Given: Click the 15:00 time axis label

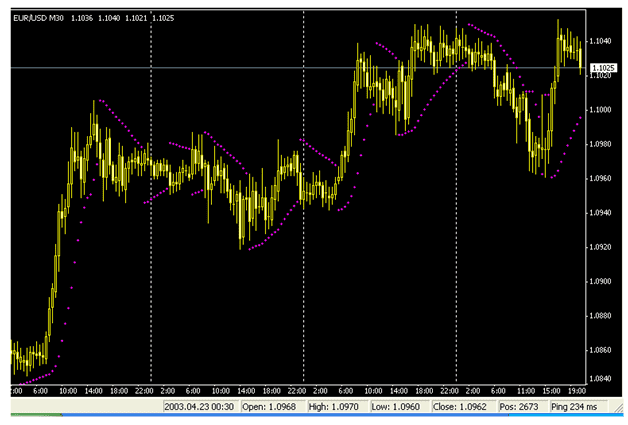Looking at the screenshot, I should [551, 391].
